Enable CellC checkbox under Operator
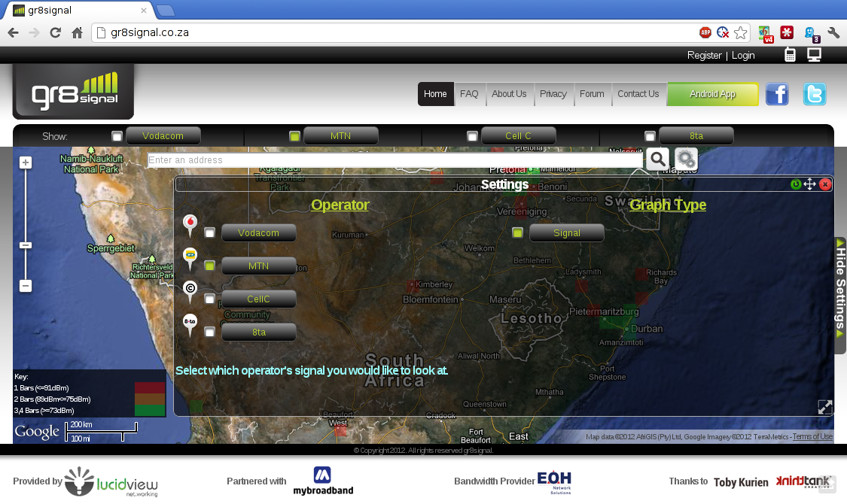 point(209,299)
